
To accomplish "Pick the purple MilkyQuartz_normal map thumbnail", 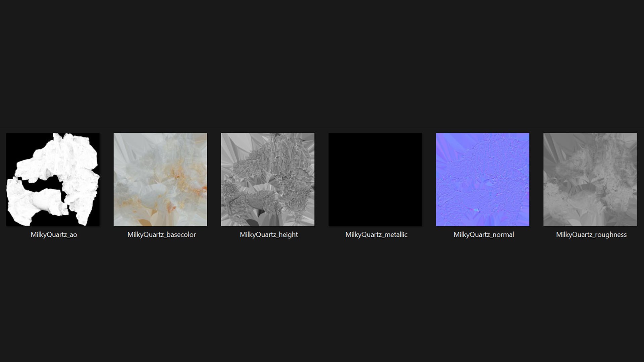I will coord(483,179).
